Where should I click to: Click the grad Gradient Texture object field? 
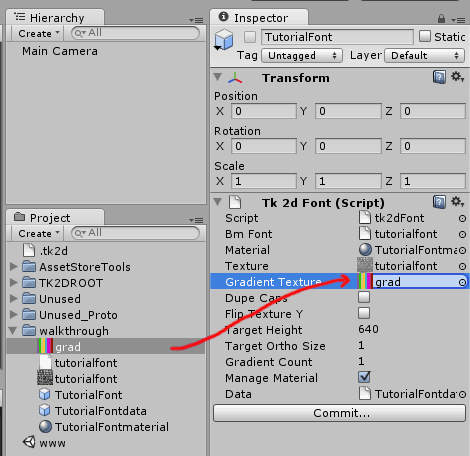pos(413,282)
